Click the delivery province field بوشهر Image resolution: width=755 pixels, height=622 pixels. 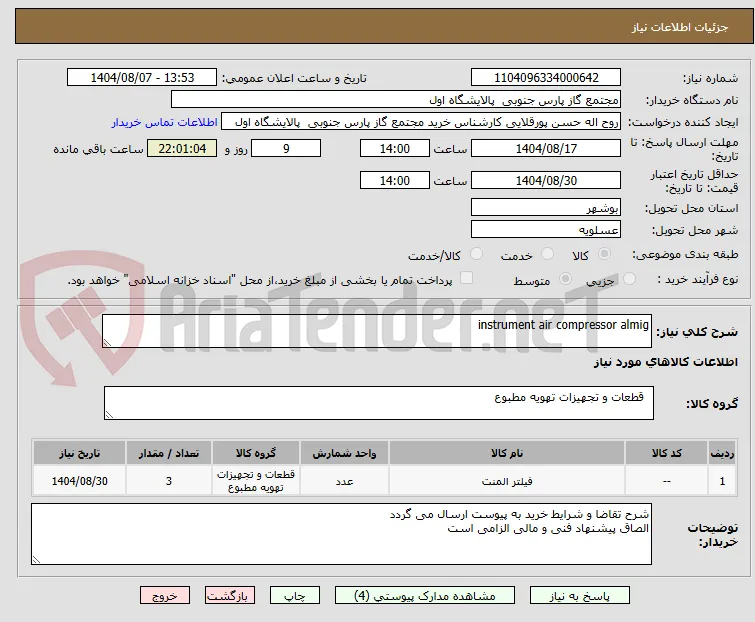coord(546,207)
